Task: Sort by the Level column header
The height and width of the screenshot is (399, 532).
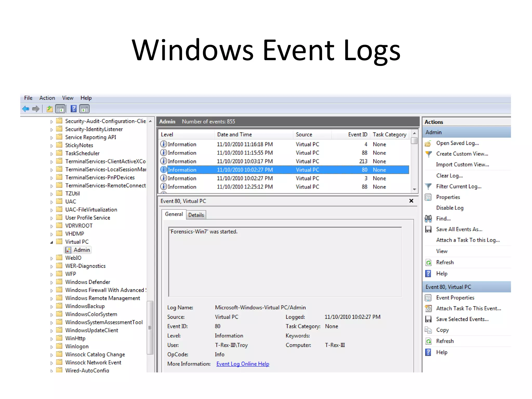Action: (x=187, y=135)
